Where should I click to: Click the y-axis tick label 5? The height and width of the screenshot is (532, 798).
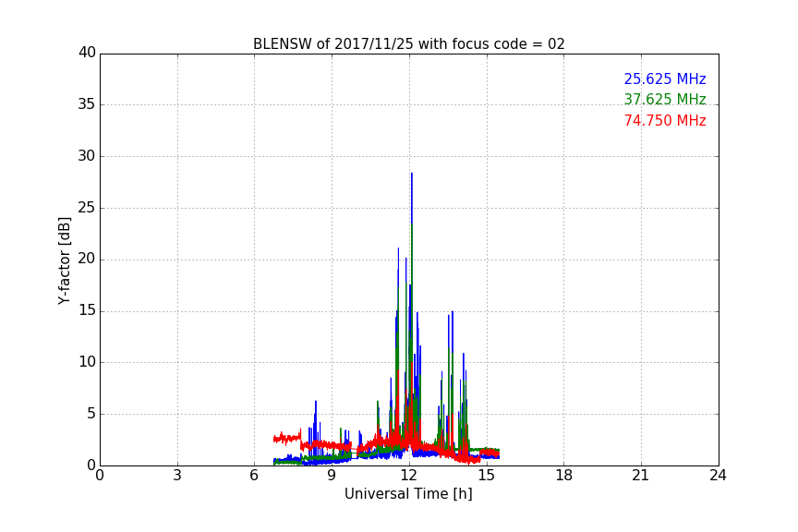[91, 414]
